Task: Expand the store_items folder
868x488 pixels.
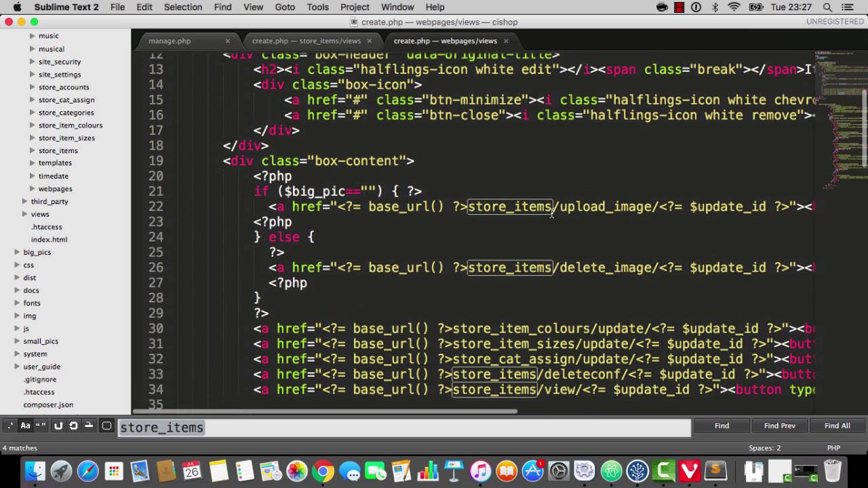Action: (32, 150)
